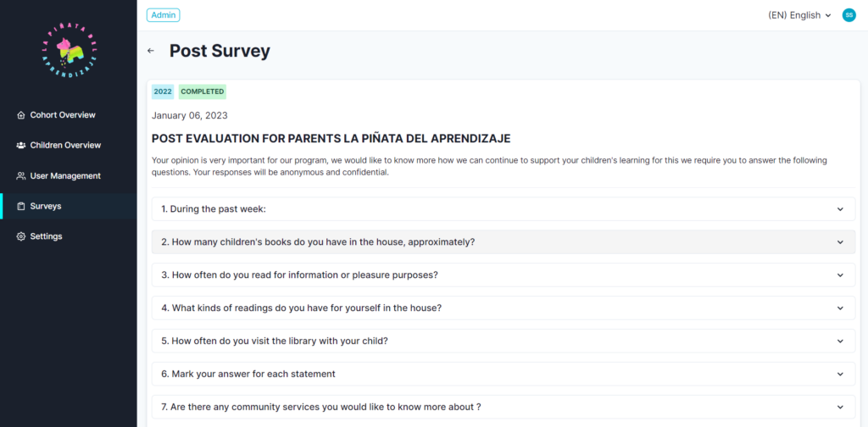Open User Management menu item
The image size is (868, 427).
tap(65, 176)
